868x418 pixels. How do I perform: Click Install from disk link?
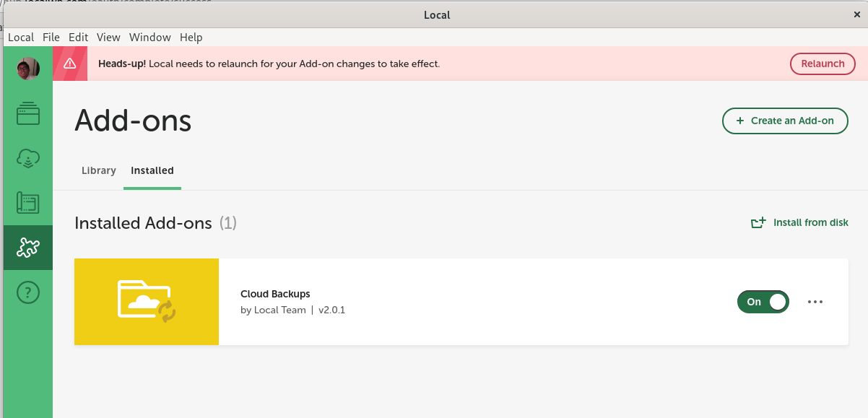(x=800, y=222)
